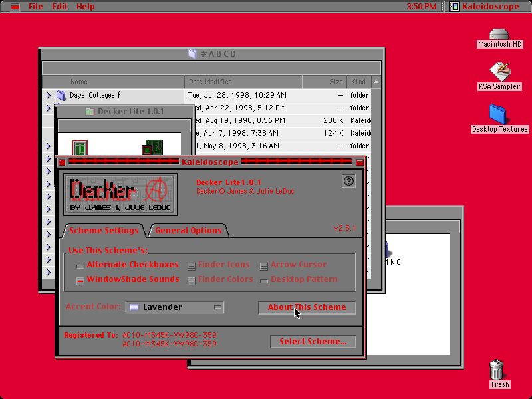
Task: Click the 'Accent Color:' label
Action: click(x=93, y=307)
